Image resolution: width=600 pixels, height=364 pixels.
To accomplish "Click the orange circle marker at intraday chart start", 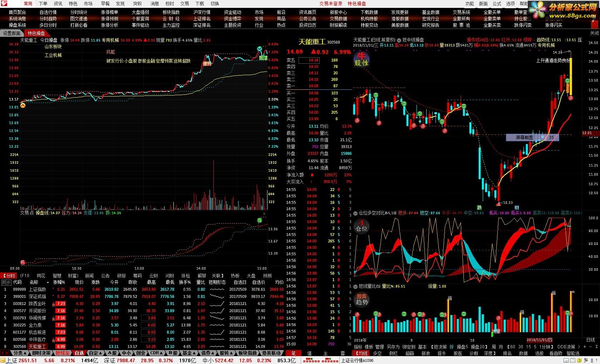I will [23, 105].
